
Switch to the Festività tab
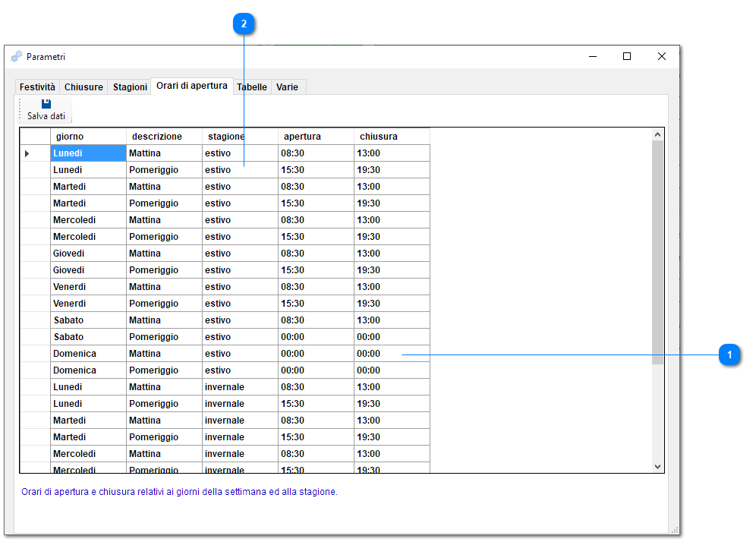(x=37, y=87)
